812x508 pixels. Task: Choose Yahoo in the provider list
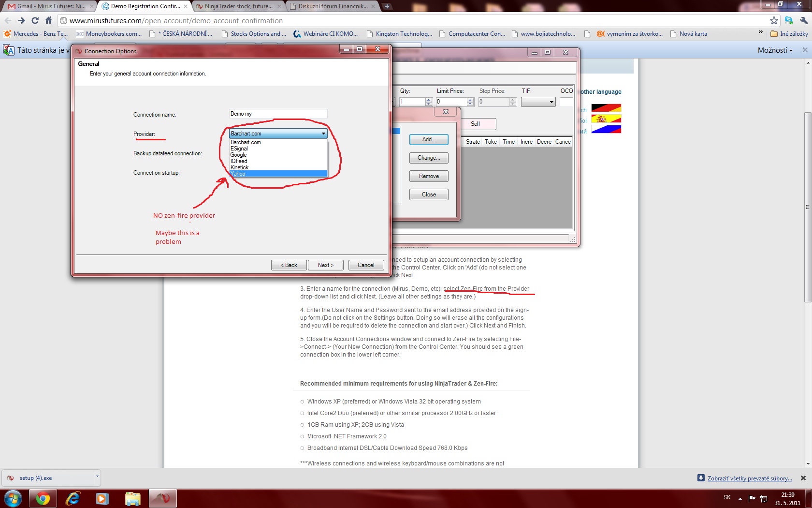[278, 174]
